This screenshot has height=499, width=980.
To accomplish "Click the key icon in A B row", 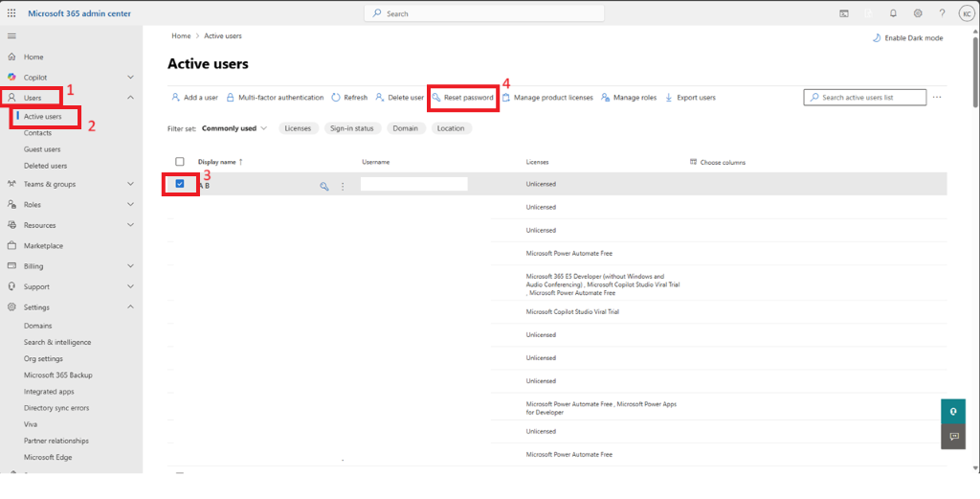I will [324, 187].
